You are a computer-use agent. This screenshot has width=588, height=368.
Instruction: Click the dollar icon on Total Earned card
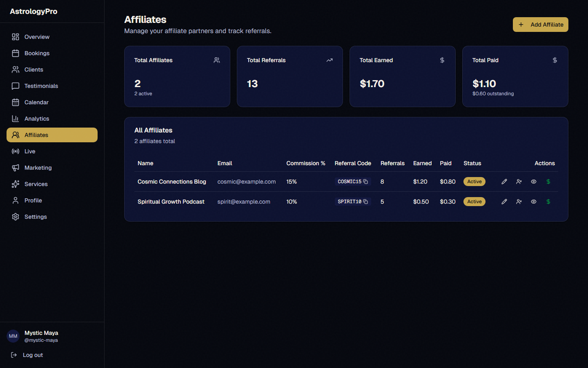tap(442, 60)
